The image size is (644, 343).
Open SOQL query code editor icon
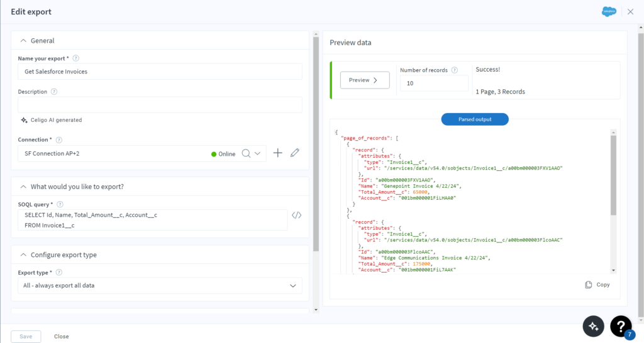pos(297,215)
